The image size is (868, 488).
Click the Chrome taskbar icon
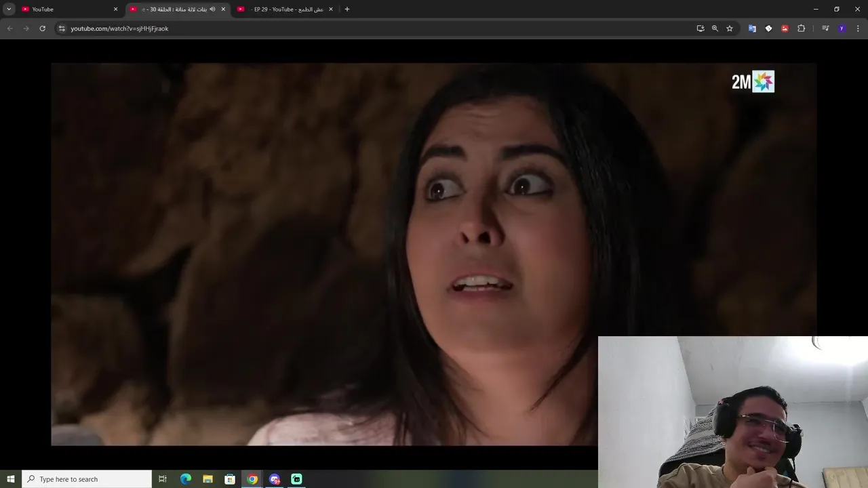(252, 479)
